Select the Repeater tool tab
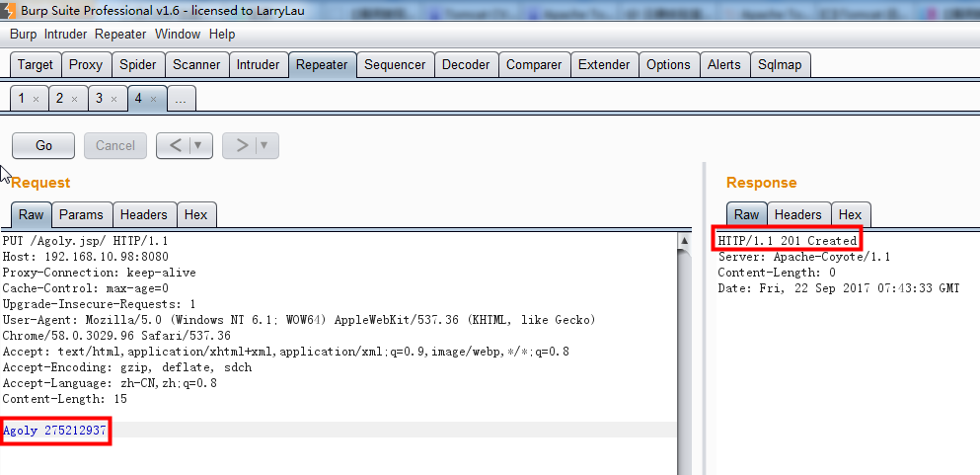The height and width of the screenshot is (475, 980). (x=322, y=65)
